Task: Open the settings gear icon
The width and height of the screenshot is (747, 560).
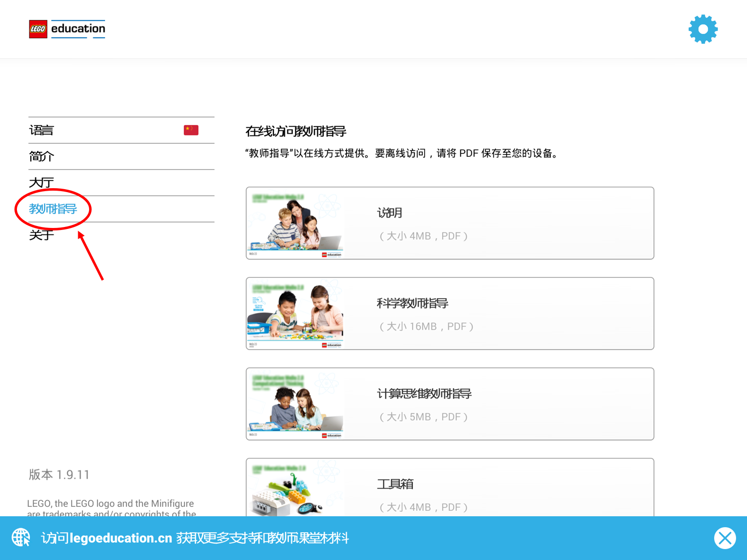Action: [703, 29]
